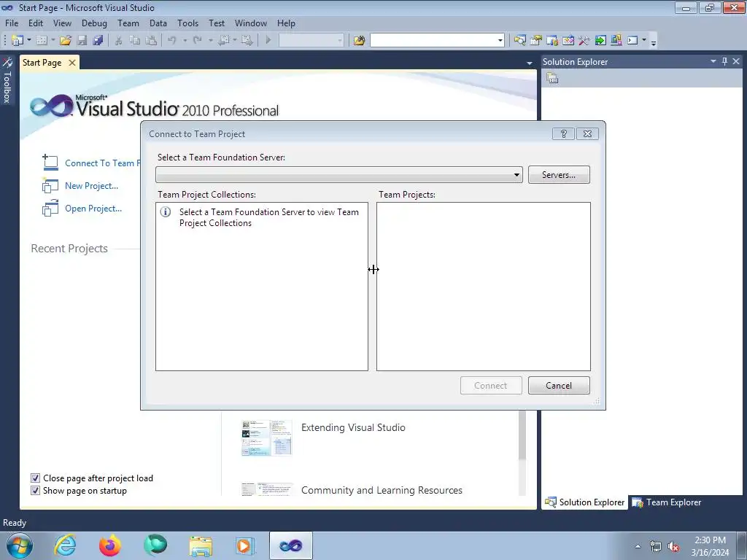Click the Start Page vertical scrollbar
This screenshot has width=747, height=560.
(522, 452)
